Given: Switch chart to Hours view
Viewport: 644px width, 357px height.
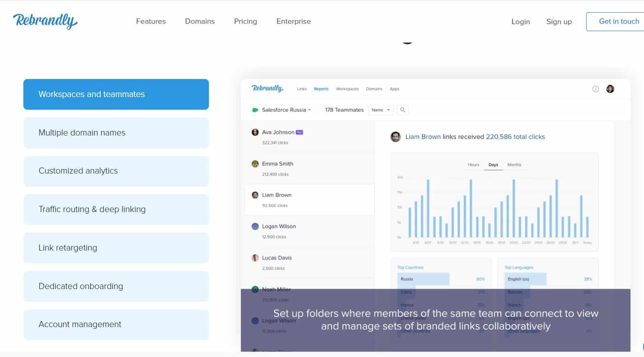Looking at the screenshot, I should [x=474, y=165].
